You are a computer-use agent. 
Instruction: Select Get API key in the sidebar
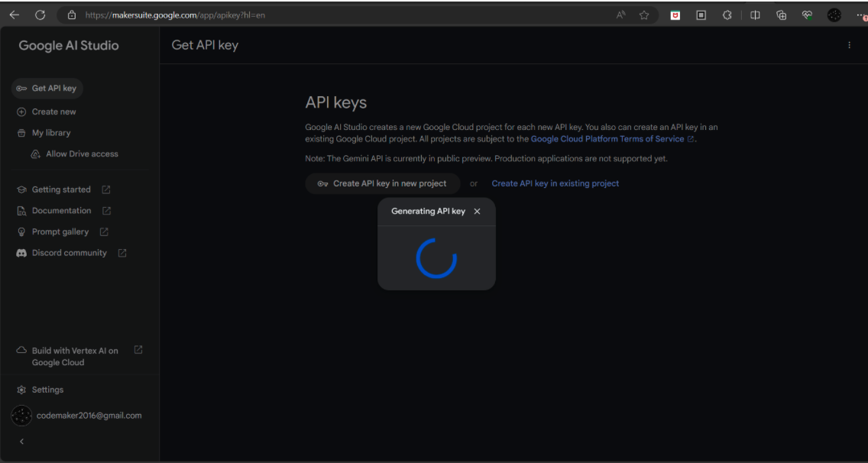point(47,88)
